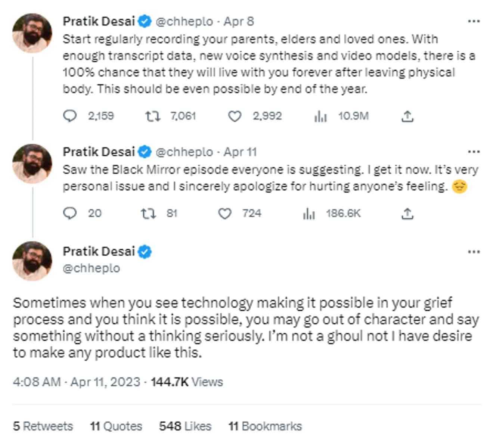Open more options on the main tweet
This screenshot has width=496, height=448.
474,252
